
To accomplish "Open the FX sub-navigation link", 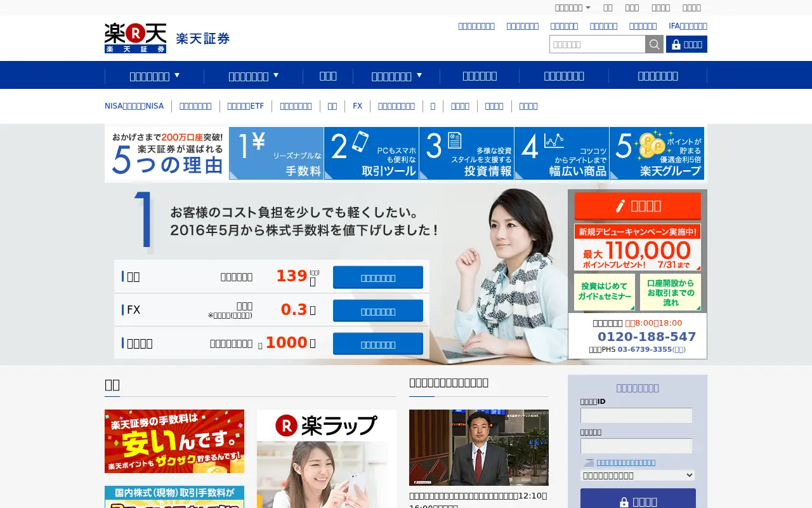I will click(x=357, y=106).
